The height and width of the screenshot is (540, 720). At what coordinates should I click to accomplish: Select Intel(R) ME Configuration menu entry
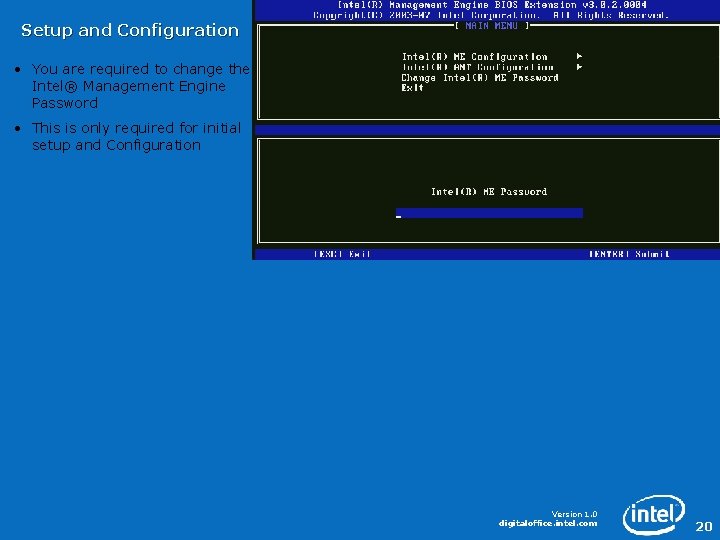pos(474,56)
